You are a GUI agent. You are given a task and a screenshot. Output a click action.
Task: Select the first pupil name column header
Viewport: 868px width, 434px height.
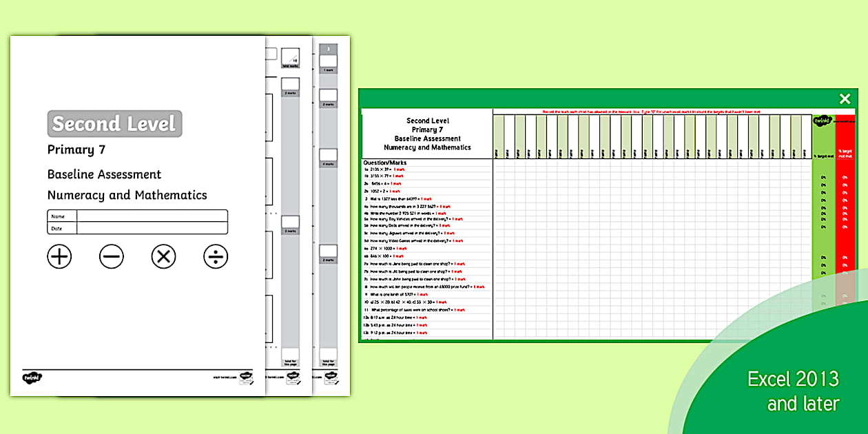498,134
